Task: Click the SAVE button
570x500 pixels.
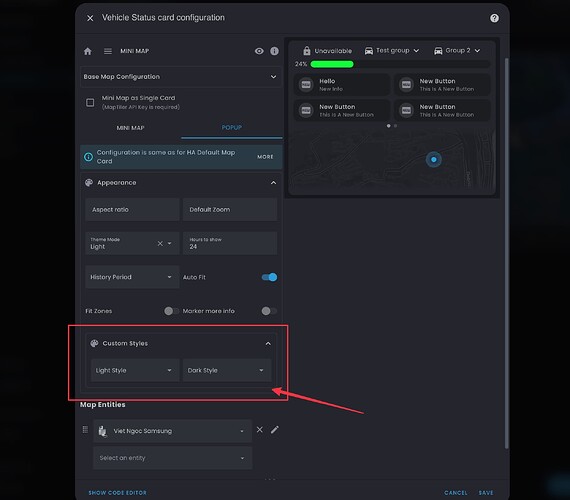Action: 486,493
